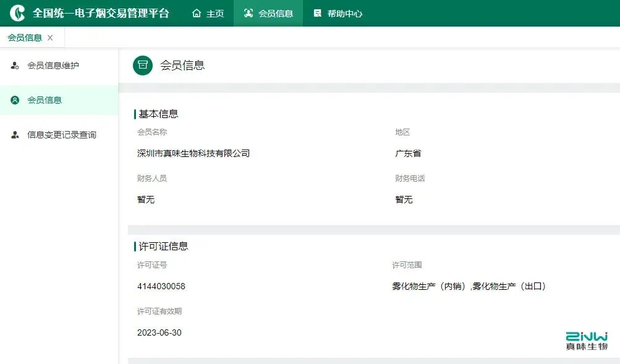Select the home icon beside 主页
This screenshot has height=364, width=620.
[x=197, y=13]
